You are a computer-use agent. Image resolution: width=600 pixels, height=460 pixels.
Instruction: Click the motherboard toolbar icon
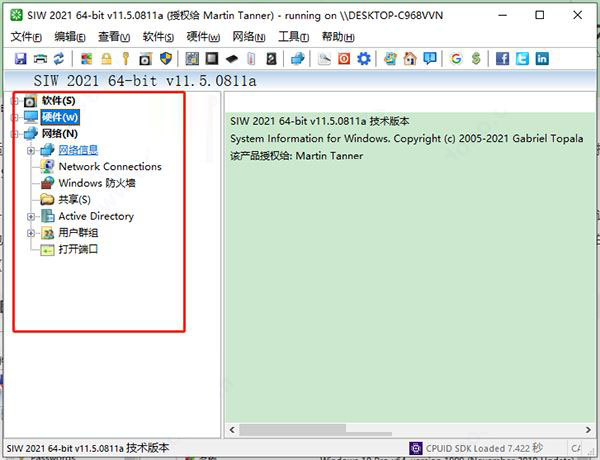tap(192, 59)
